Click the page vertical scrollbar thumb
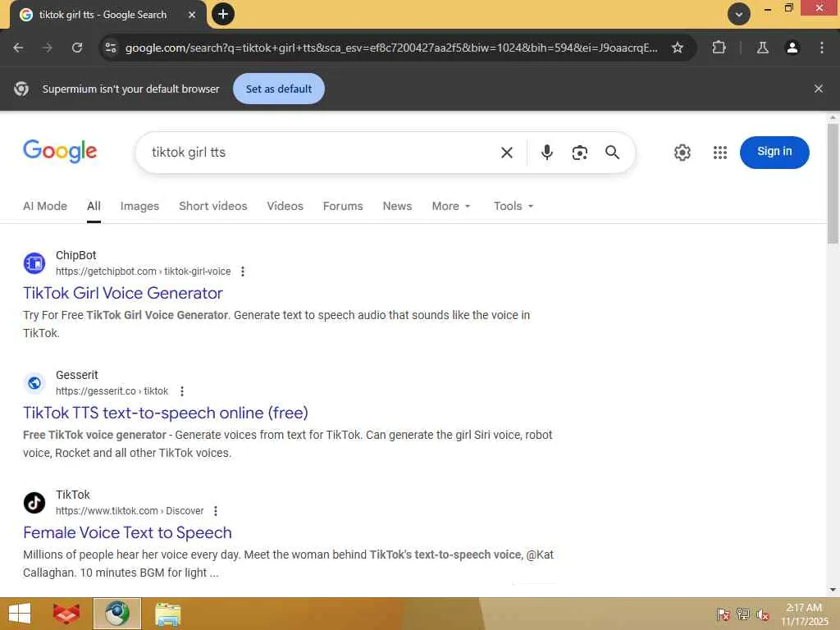This screenshot has width=840, height=630. [x=833, y=184]
